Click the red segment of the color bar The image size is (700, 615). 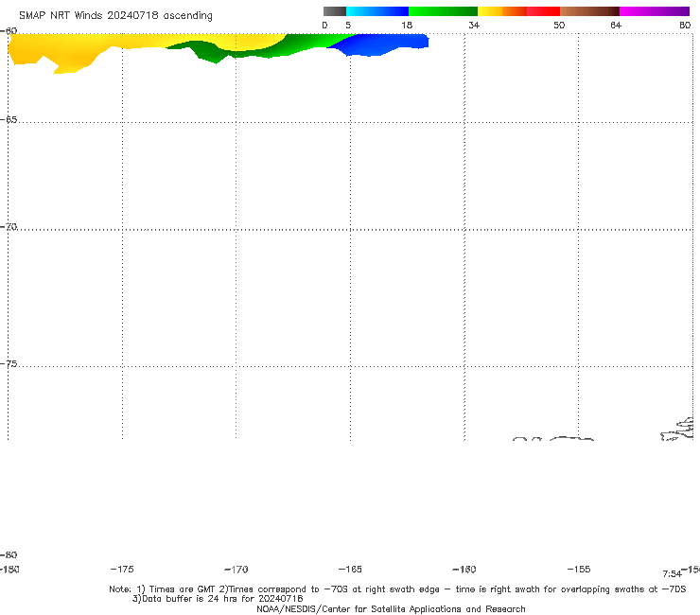543,11
